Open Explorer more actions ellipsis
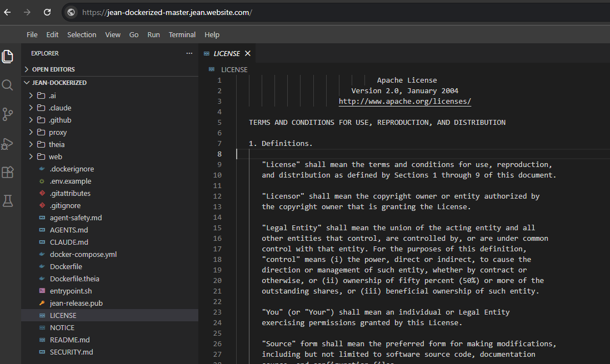 pyautogui.click(x=189, y=53)
